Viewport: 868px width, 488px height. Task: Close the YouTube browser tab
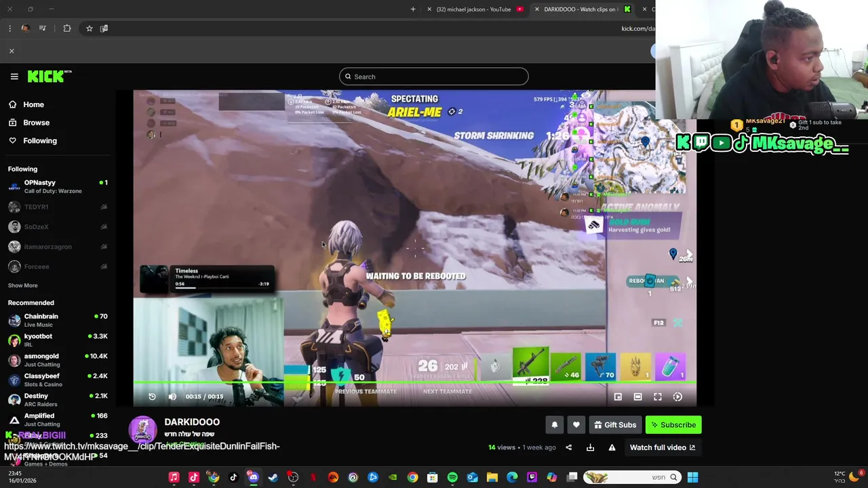click(429, 9)
